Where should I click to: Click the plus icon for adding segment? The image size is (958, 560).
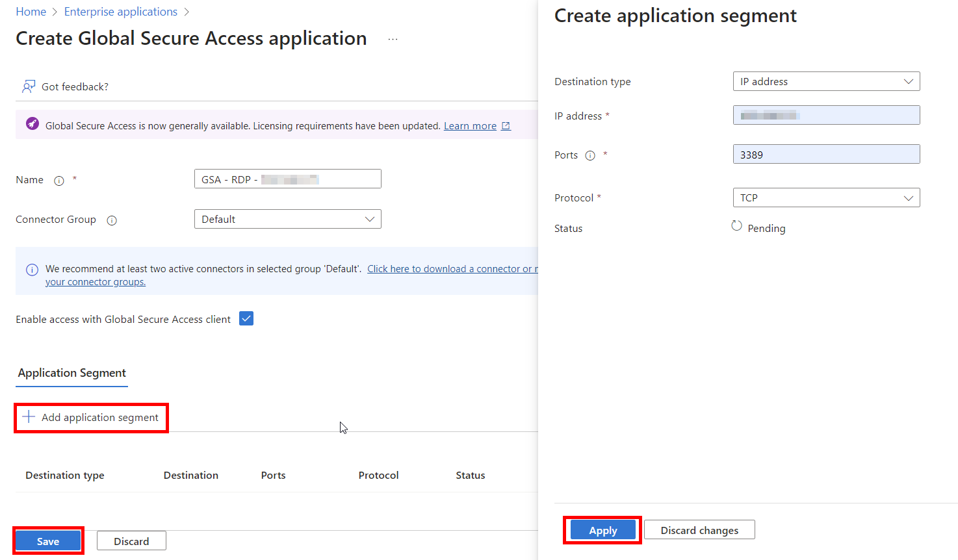pyautogui.click(x=29, y=416)
